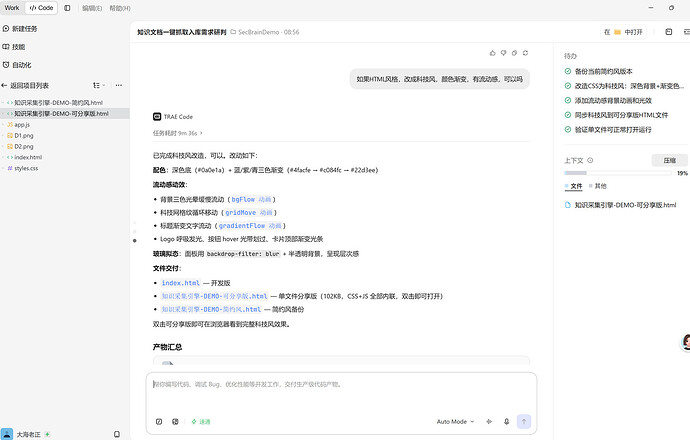The image size is (690, 440).
Task: Click the panel layout icon right of 中打开
Action: (668, 32)
